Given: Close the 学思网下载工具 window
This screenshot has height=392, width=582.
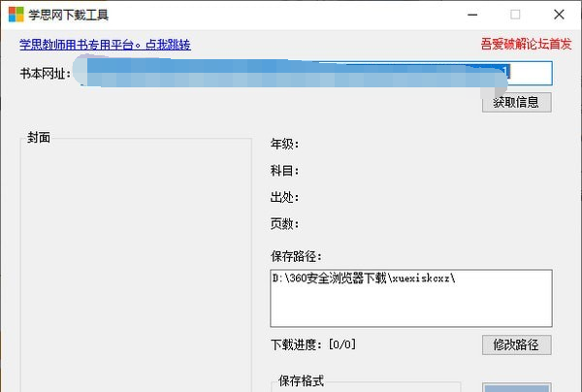Looking at the screenshot, I should point(559,15).
